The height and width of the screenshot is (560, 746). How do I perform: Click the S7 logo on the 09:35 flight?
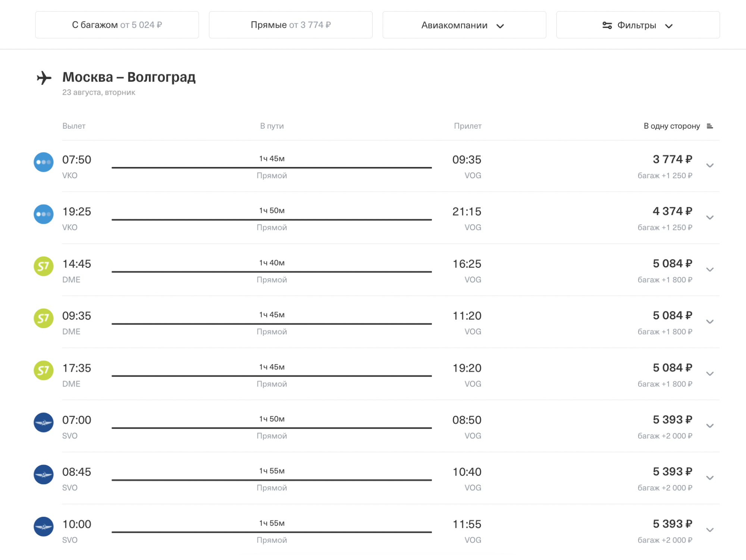[44, 318]
